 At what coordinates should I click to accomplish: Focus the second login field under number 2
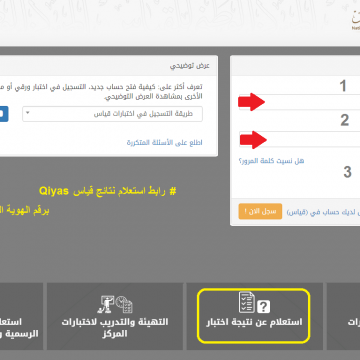[299, 139]
